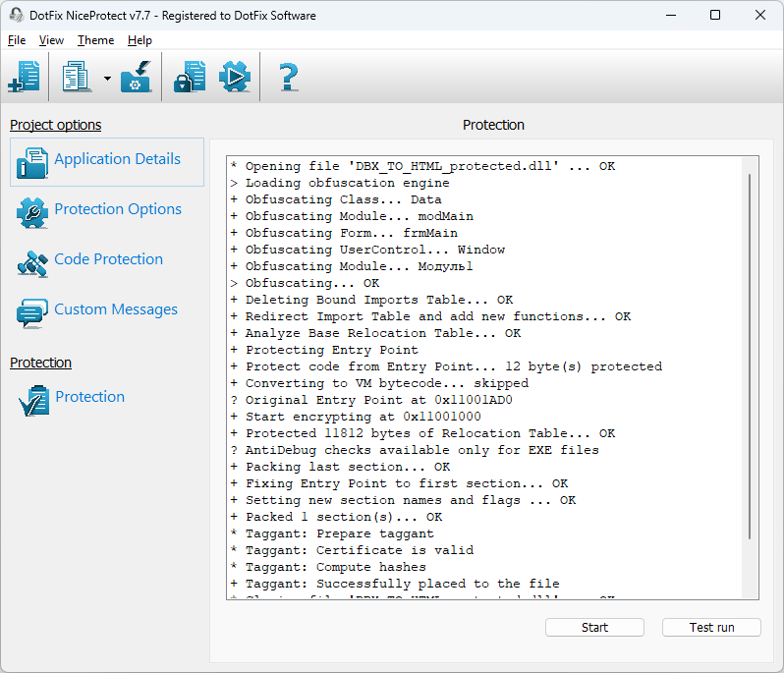Minimize the NiceProtect window
This screenshot has height=673, width=784.
click(x=671, y=15)
